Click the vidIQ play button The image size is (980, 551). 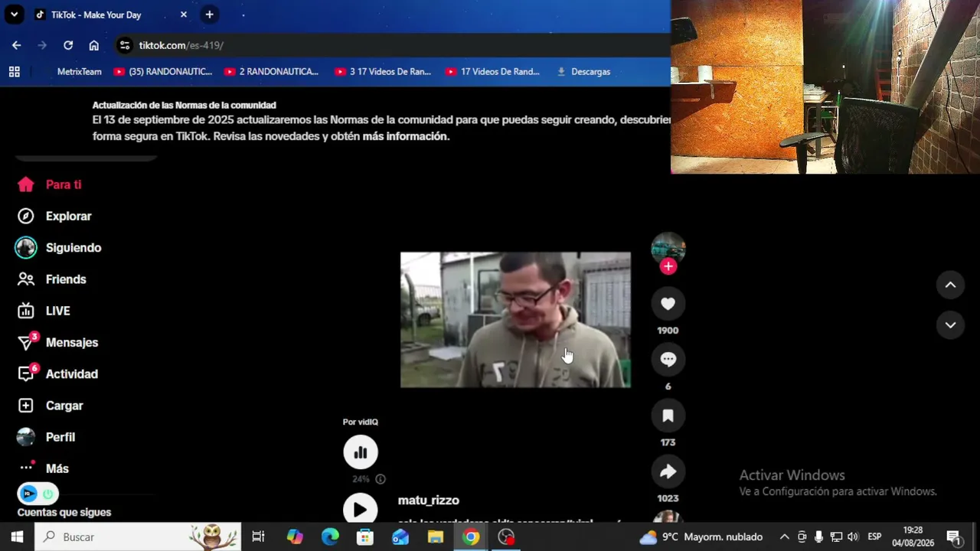[361, 510]
